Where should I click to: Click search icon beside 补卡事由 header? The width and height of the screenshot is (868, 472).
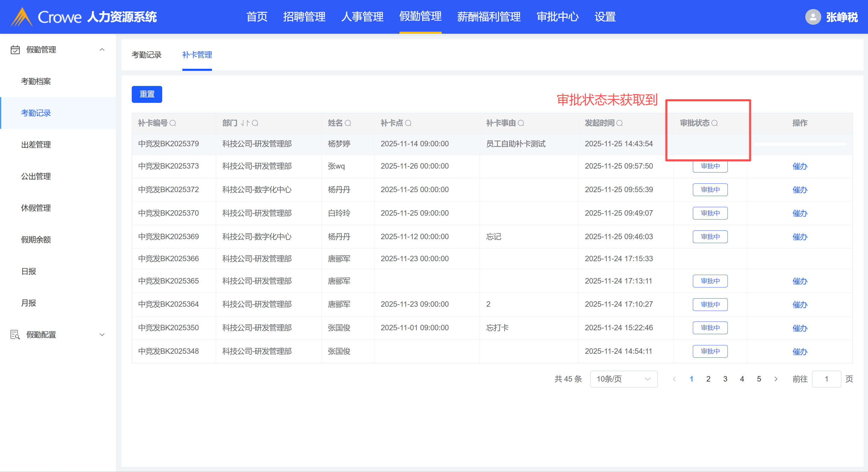pyautogui.click(x=521, y=123)
